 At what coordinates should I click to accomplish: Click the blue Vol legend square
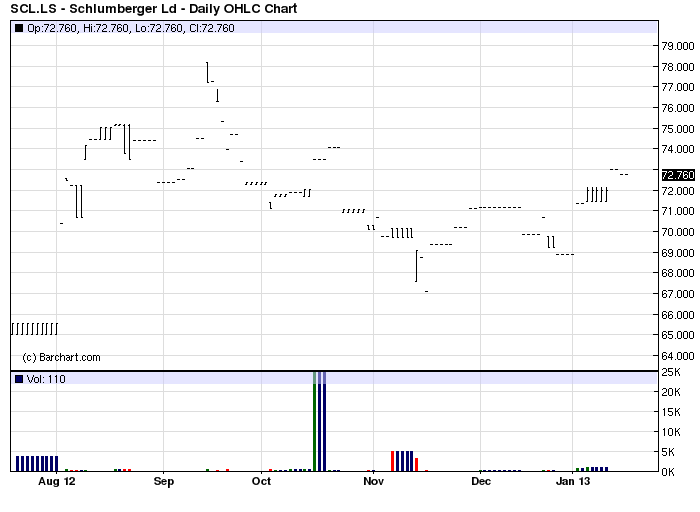[x=19, y=379]
